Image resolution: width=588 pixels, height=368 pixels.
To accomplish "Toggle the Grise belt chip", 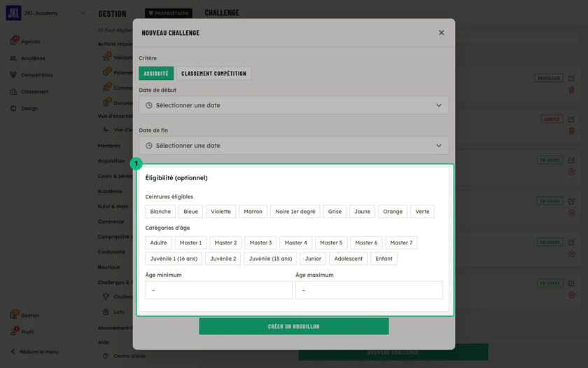I will [335, 212].
